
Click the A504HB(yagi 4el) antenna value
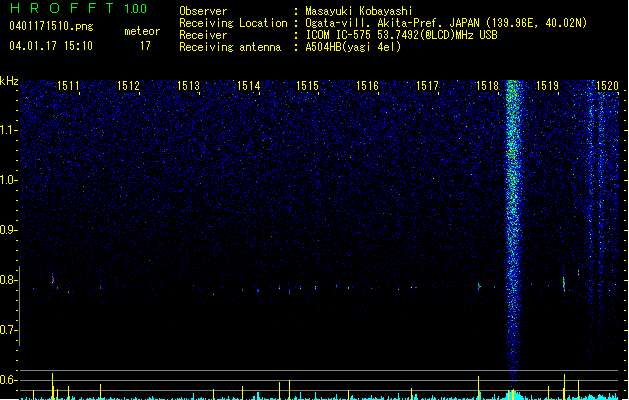click(x=353, y=47)
